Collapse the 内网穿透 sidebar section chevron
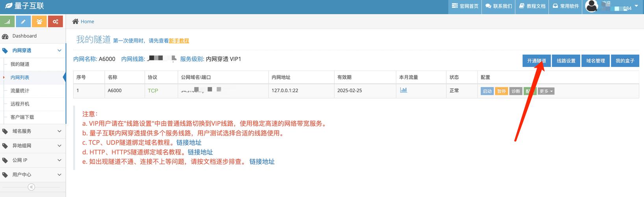The height and width of the screenshot is (197, 644). [59, 50]
